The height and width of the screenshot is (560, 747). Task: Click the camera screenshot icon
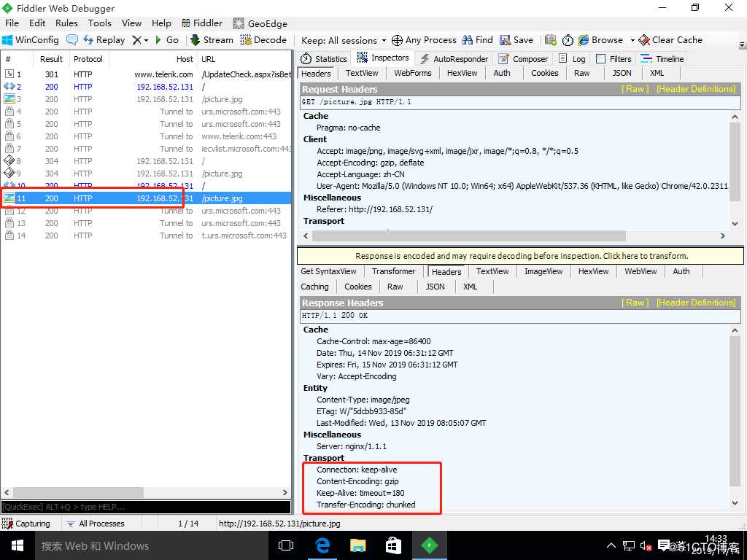550,40
